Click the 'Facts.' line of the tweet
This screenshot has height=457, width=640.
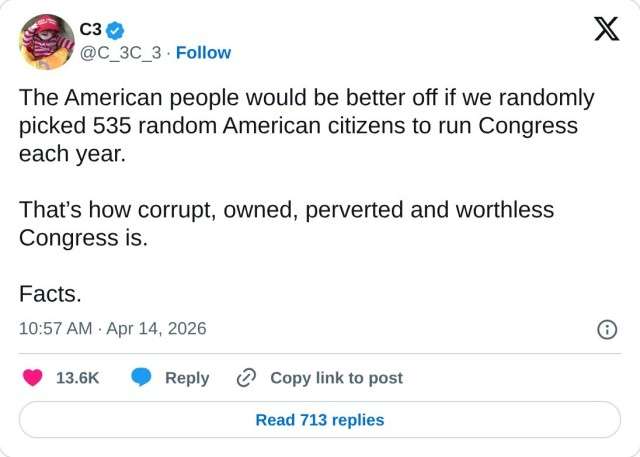tap(50, 295)
